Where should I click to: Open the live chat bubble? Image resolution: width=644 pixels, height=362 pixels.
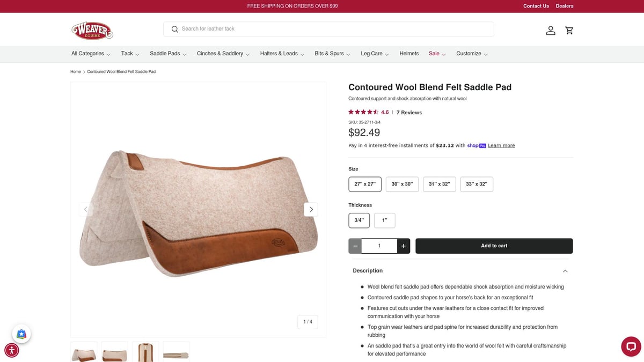[631, 346]
